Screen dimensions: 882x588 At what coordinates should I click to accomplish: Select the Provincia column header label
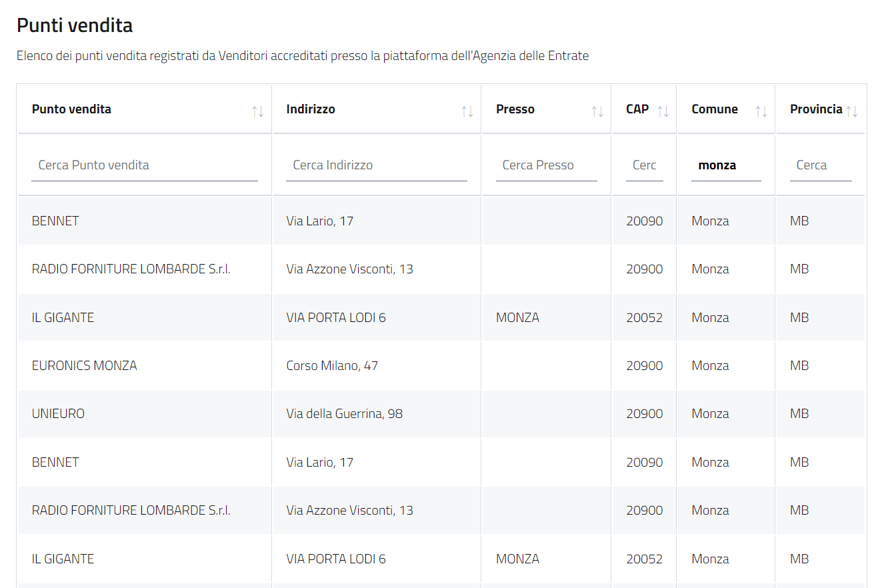coord(816,109)
